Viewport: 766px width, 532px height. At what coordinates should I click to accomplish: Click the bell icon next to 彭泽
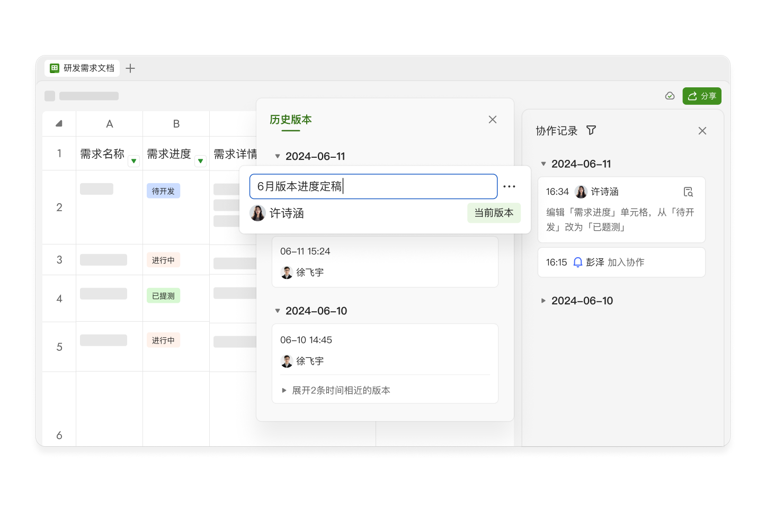578,262
